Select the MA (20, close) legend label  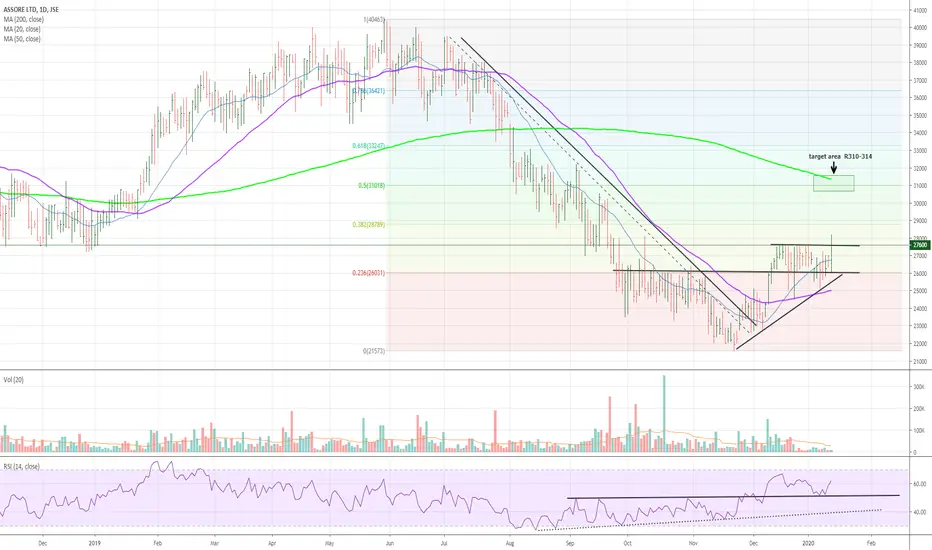click(22, 29)
